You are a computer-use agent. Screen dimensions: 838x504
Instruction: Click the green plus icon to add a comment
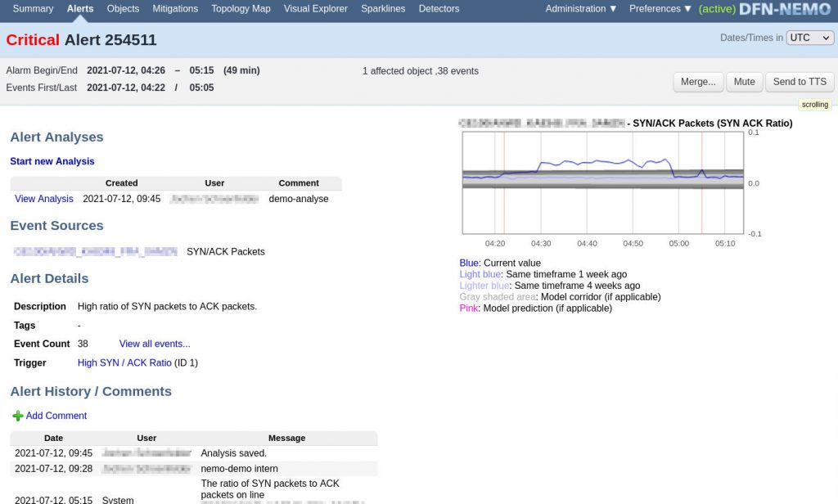[16, 416]
